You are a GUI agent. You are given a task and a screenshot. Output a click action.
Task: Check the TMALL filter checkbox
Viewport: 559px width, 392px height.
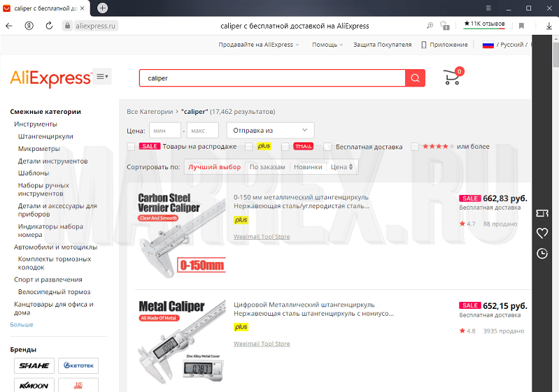285,147
